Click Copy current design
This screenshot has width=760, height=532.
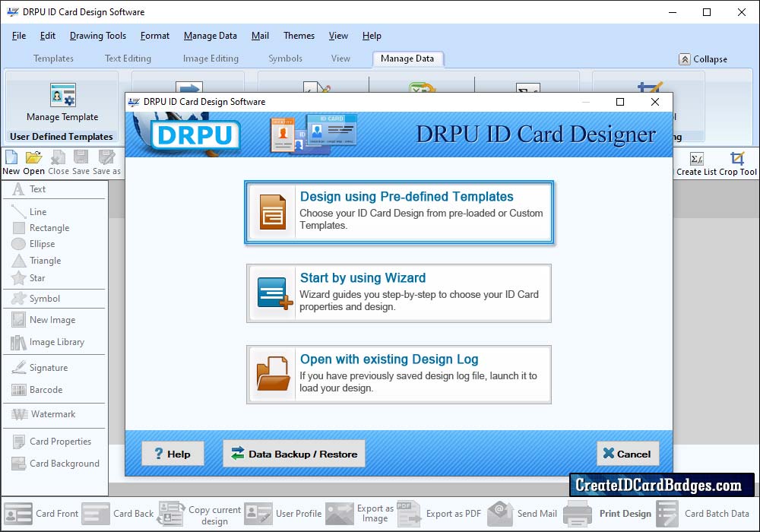[x=199, y=515]
